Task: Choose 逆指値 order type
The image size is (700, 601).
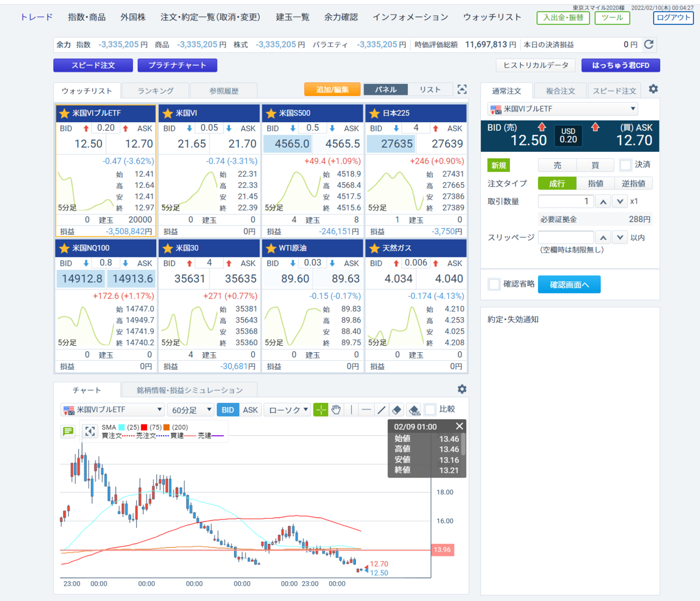Action: pos(634,184)
